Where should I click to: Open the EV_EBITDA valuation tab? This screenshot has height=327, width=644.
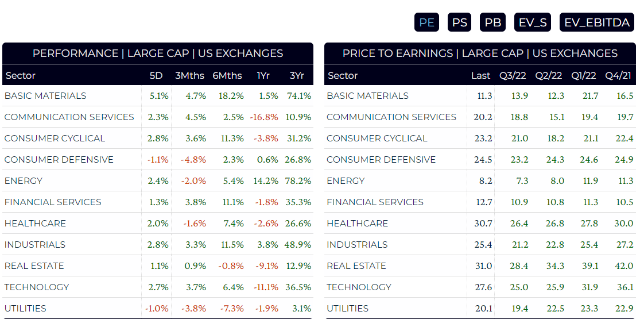(597, 22)
